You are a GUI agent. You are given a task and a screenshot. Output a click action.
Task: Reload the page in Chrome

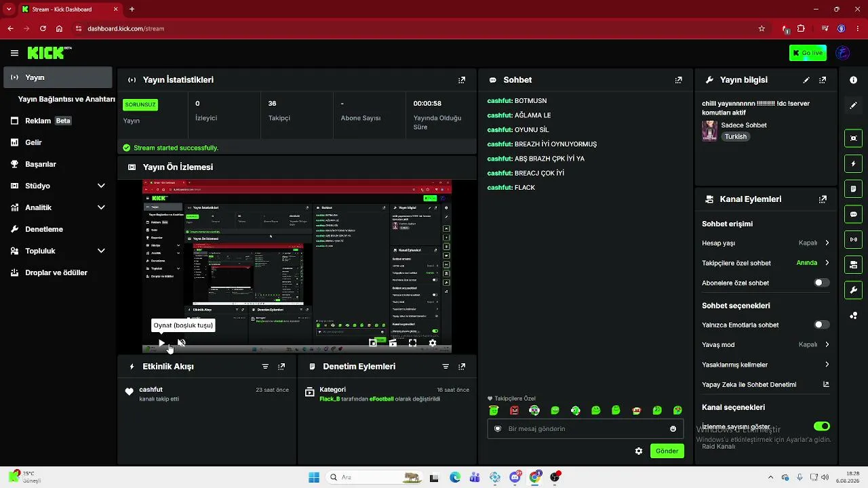coord(43,28)
